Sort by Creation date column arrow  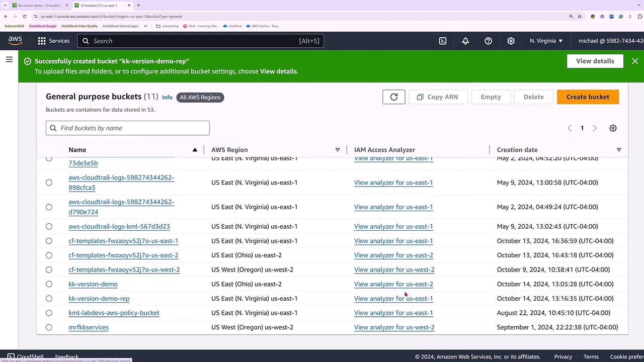pos(619,150)
